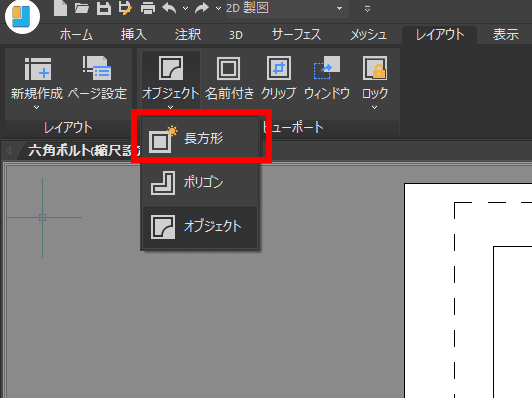This screenshot has width=532, height=398.
Task: Click the Save As icon with pencil
Action: [126, 8]
